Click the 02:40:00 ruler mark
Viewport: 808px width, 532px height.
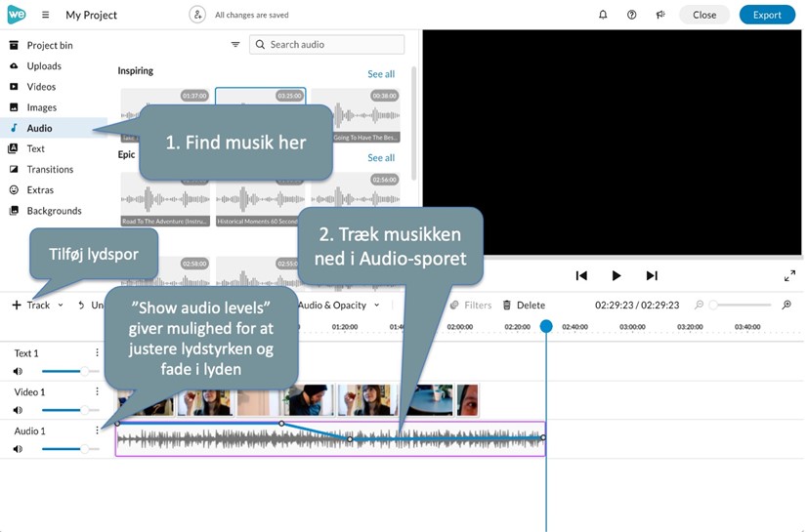[x=574, y=327]
